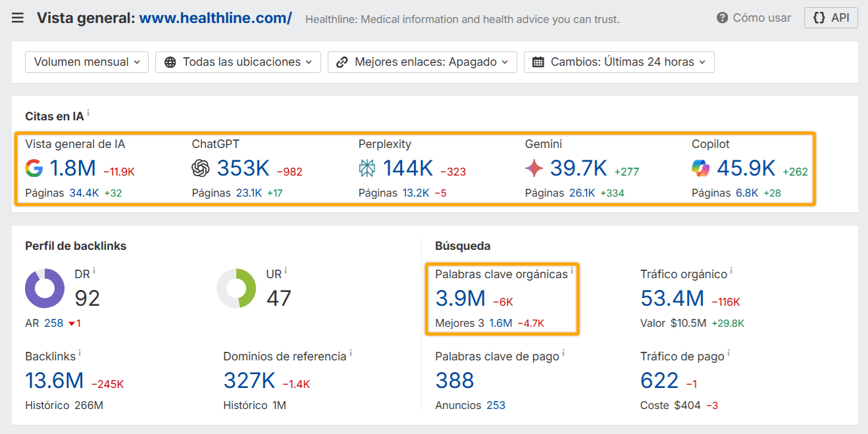
Task: Click the Copilot logo icon
Action: [x=702, y=168]
